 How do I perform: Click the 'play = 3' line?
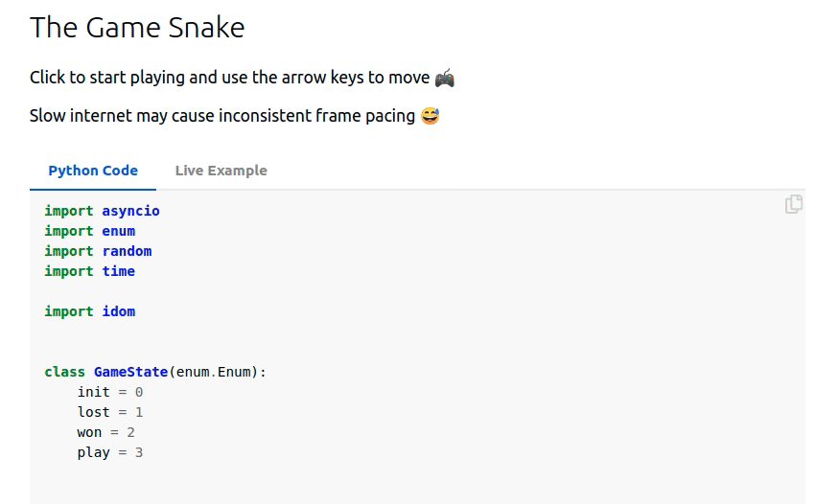click(110, 452)
